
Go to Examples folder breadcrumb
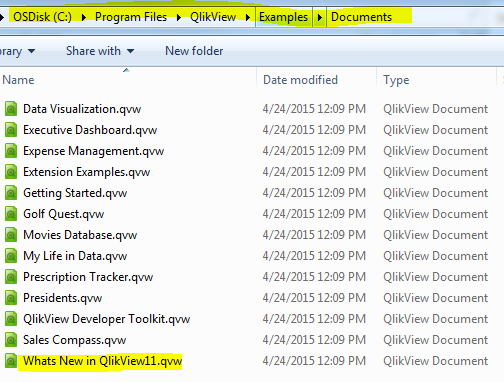coord(284,17)
